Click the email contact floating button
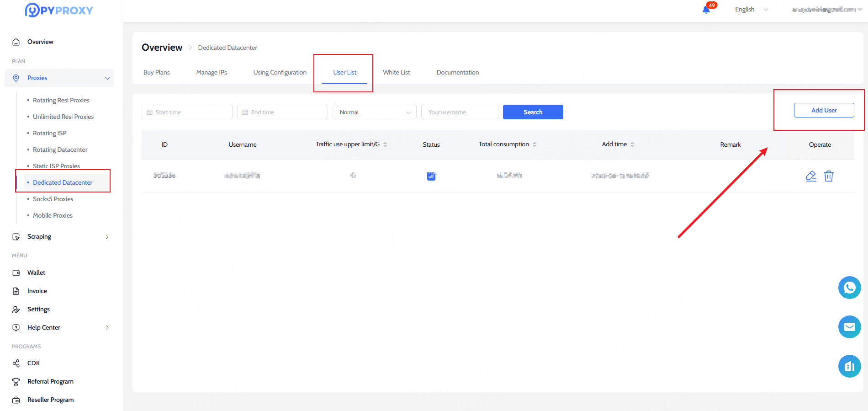 point(849,327)
